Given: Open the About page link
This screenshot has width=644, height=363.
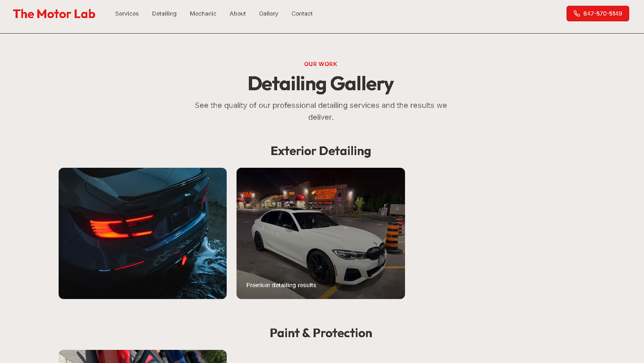Looking at the screenshot, I should point(238,14).
